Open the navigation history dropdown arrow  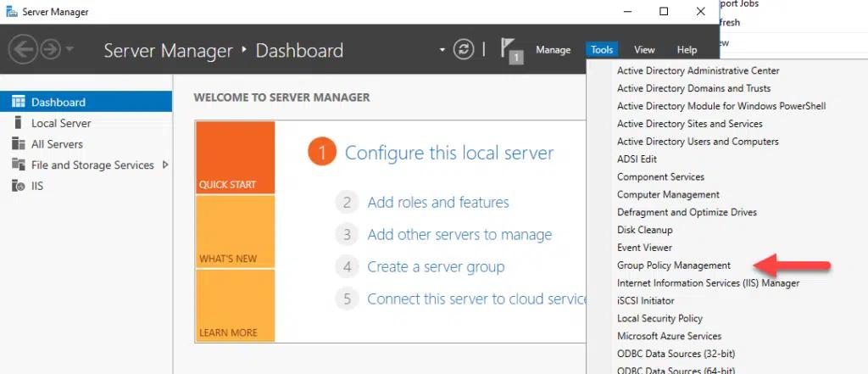tap(70, 50)
